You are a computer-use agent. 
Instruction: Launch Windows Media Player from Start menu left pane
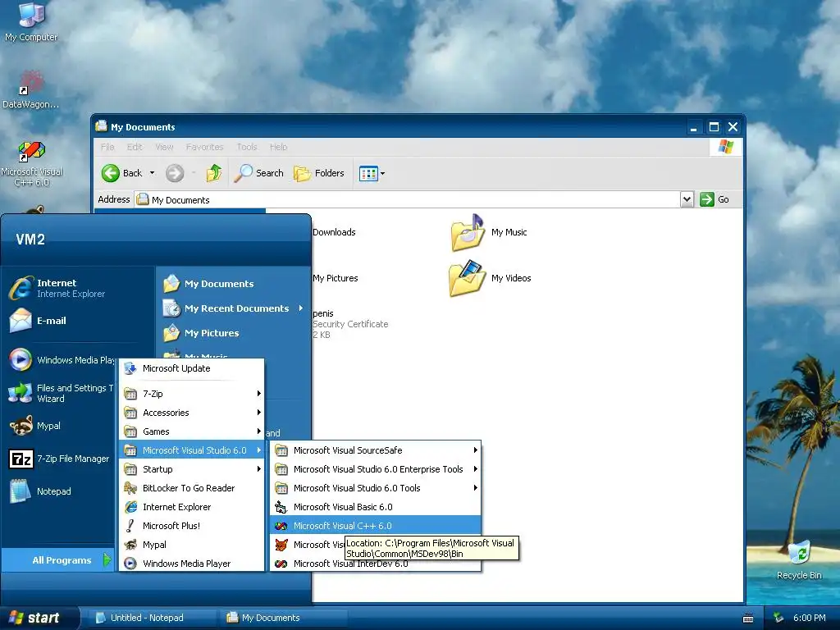coord(62,360)
